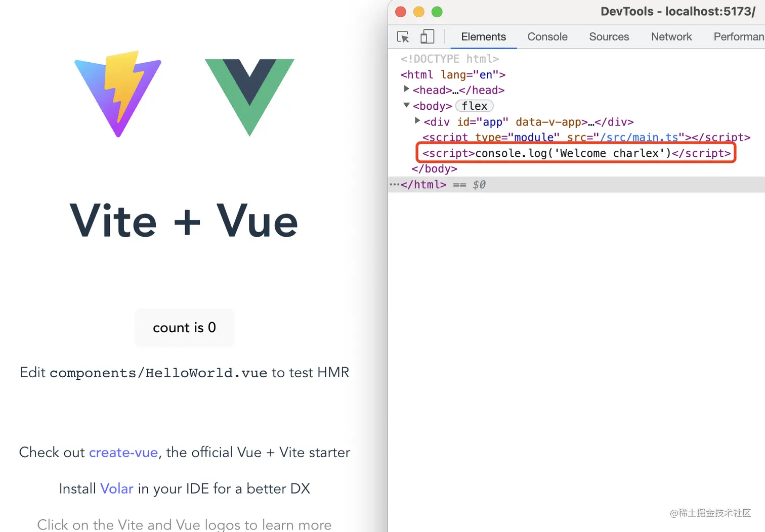Open the Network tab
The width and height of the screenshot is (765, 532).
[x=671, y=37]
